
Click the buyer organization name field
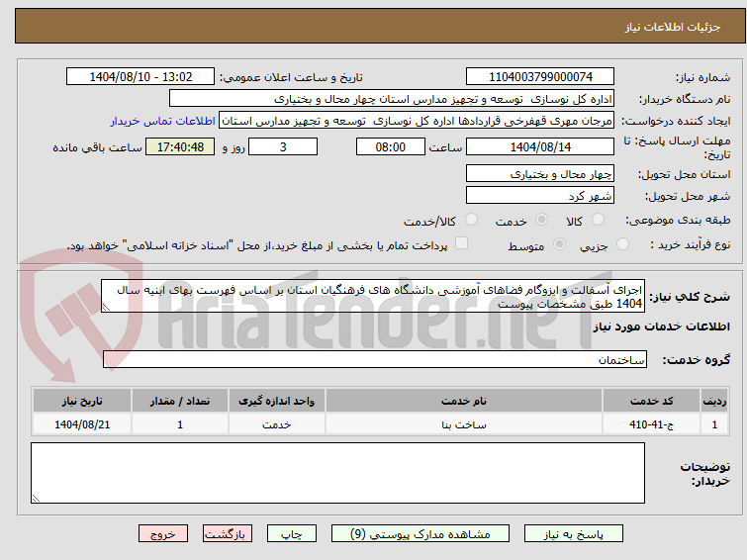point(392,99)
